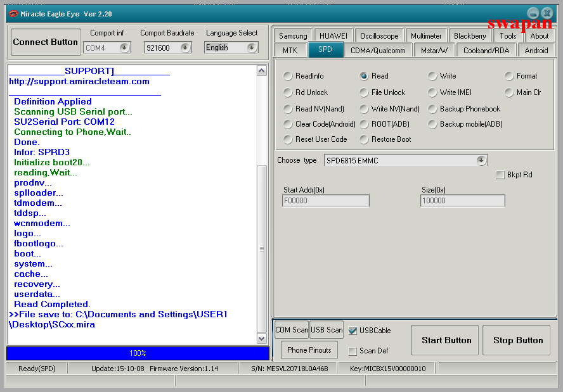Image resolution: width=563 pixels, height=392 pixels.
Task: Select the Read radio button
Action: tap(364, 76)
